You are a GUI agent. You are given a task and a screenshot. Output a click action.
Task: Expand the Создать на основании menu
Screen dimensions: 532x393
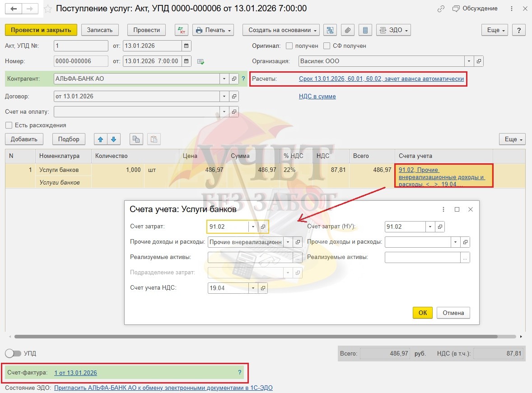(281, 30)
